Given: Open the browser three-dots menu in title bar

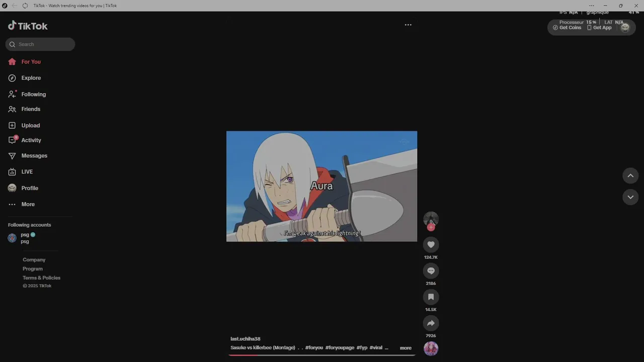Looking at the screenshot, I should [592, 6].
